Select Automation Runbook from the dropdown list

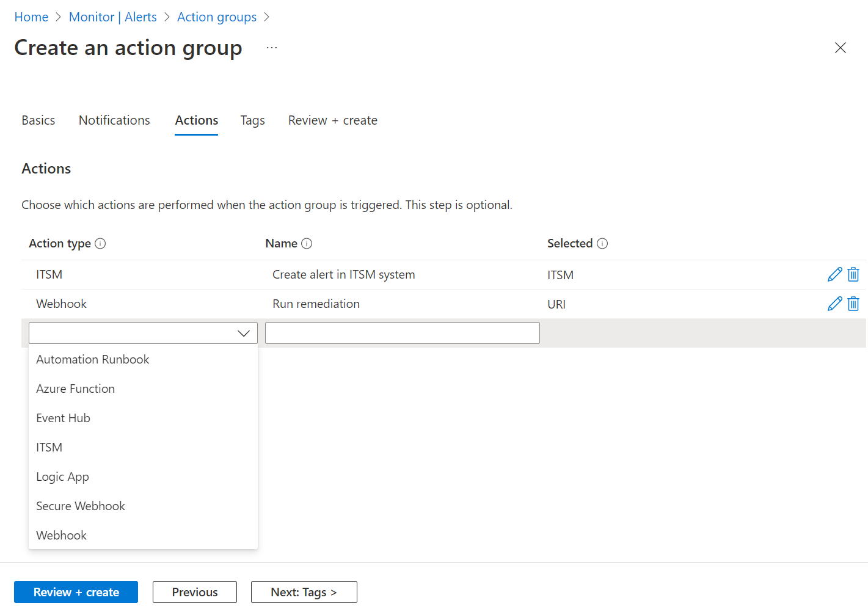[92, 359]
